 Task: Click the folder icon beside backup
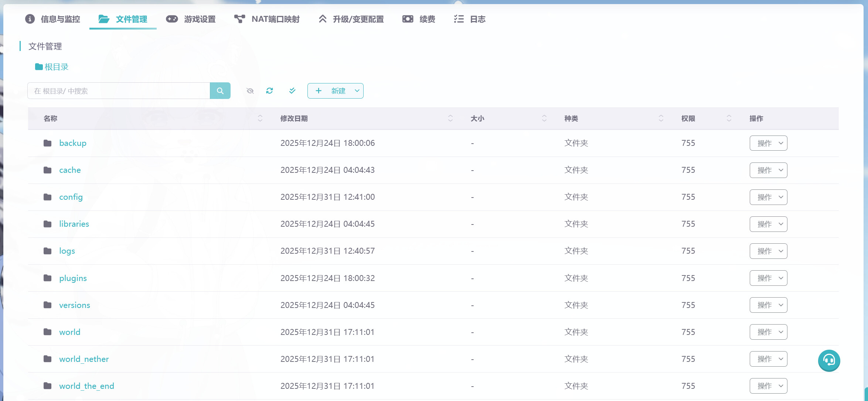[x=47, y=143]
